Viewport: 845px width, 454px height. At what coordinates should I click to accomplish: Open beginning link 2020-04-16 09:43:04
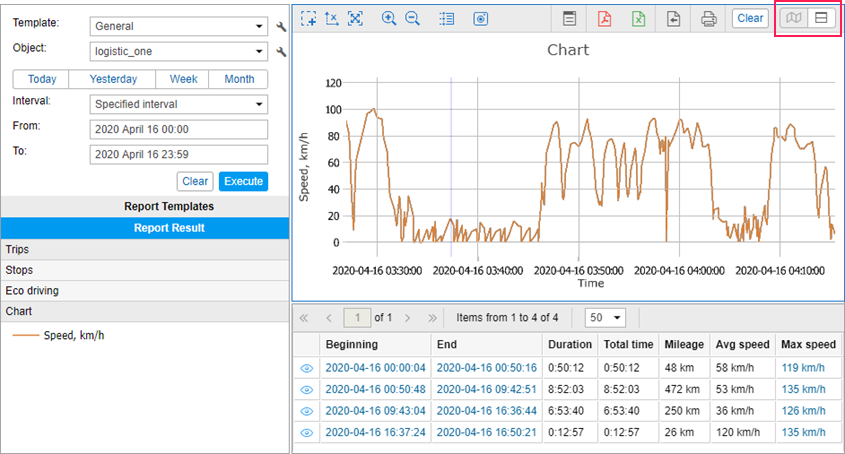pyautogui.click(x=376, y=411)
